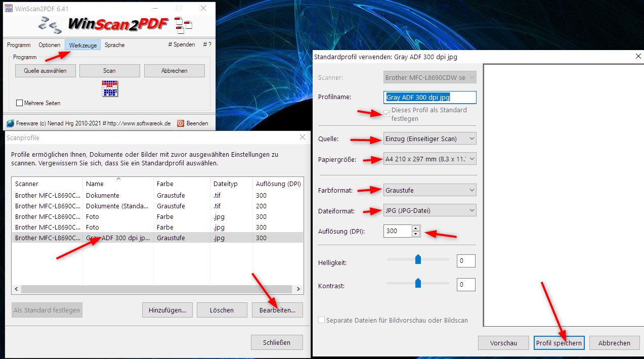
Task: Click the Kontrast value box
Action: click(466, 285)
